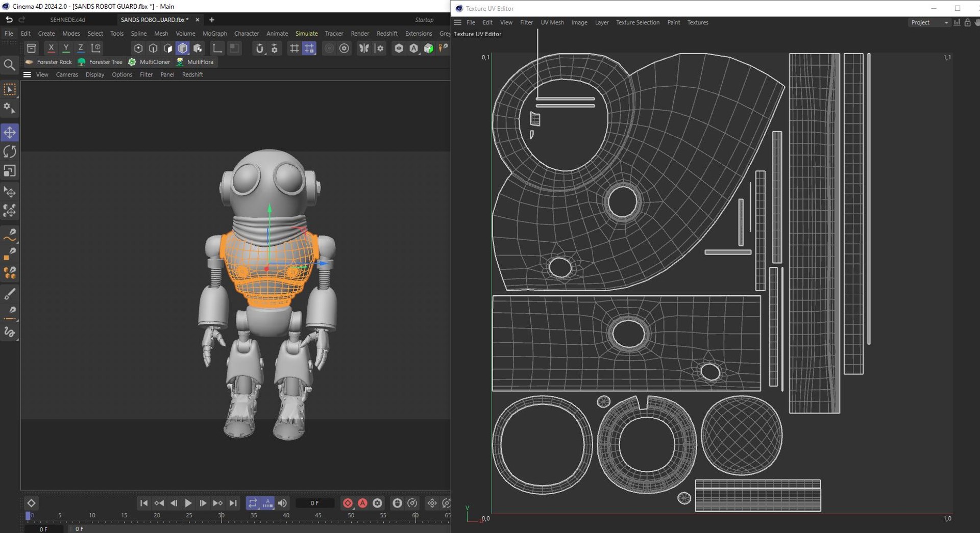Screen dimensions: 980x533
Task: Click the Forester Tree icon
Action: pyautogui.click(x=82, y=62)
